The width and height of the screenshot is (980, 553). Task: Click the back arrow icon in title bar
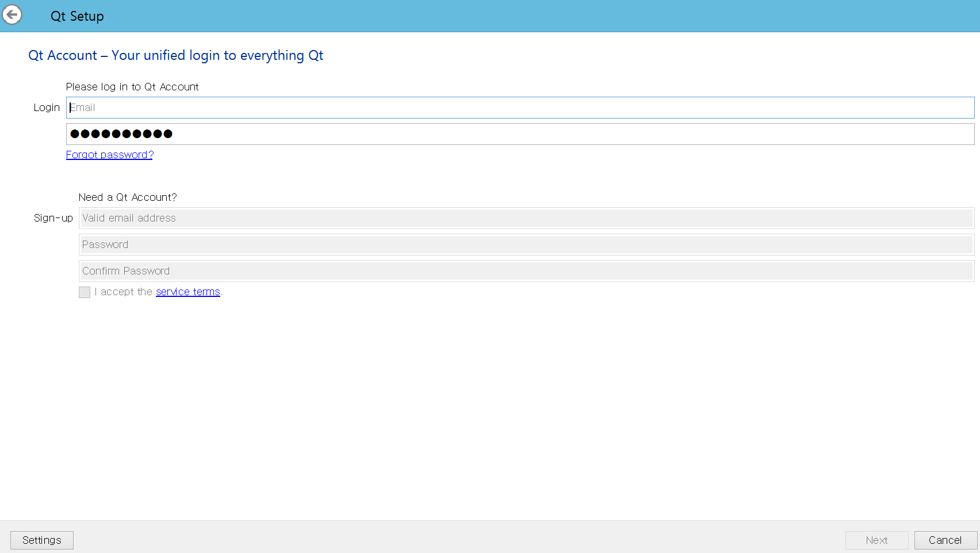tap(12, 15)
